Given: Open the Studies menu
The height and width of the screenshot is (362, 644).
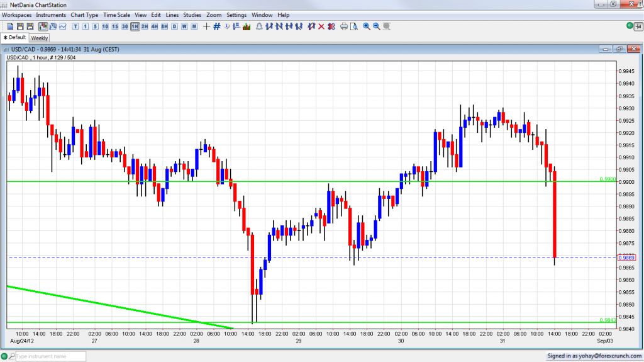Looking at the screenshot, I should (192, 14).
